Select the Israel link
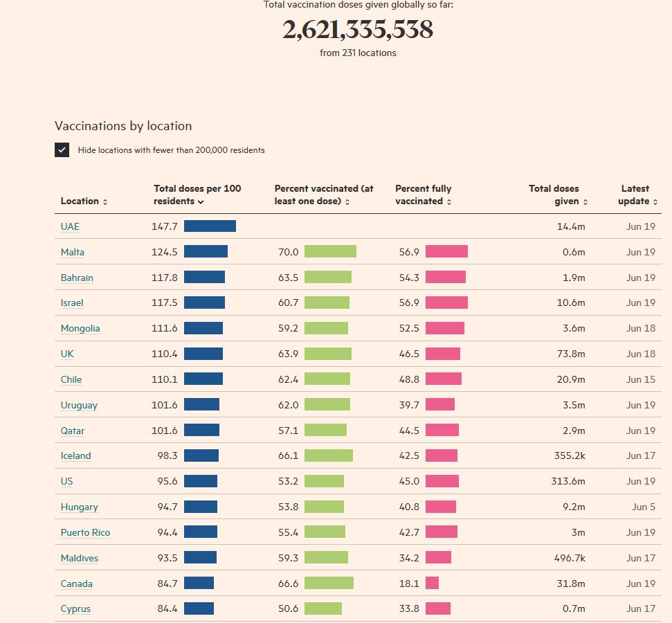 (x=72, y=303)
